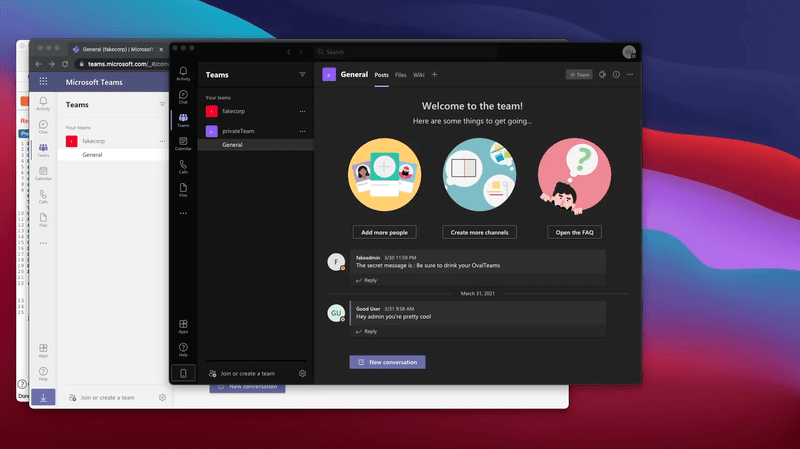Click Good User GU avatar
The width and height of the screenshot is (800, 449).
pyautogui.click(x=336, y=313)
